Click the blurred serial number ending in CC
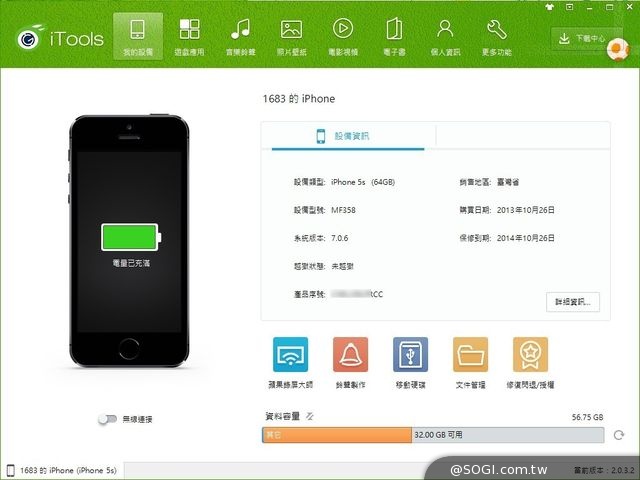The width and height of the screenshot is (640, 480). pos(357,294)
